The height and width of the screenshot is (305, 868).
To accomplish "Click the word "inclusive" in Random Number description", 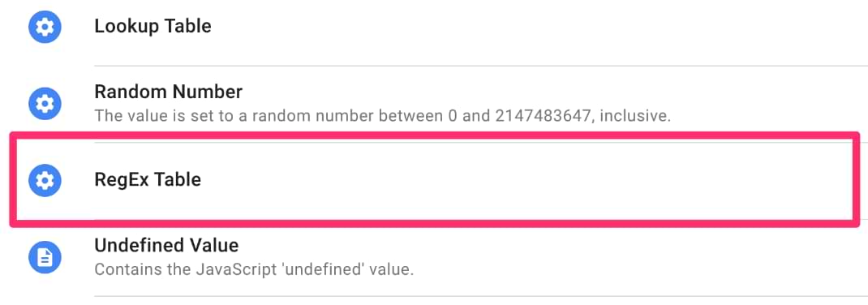I will [x=636, y=116].
